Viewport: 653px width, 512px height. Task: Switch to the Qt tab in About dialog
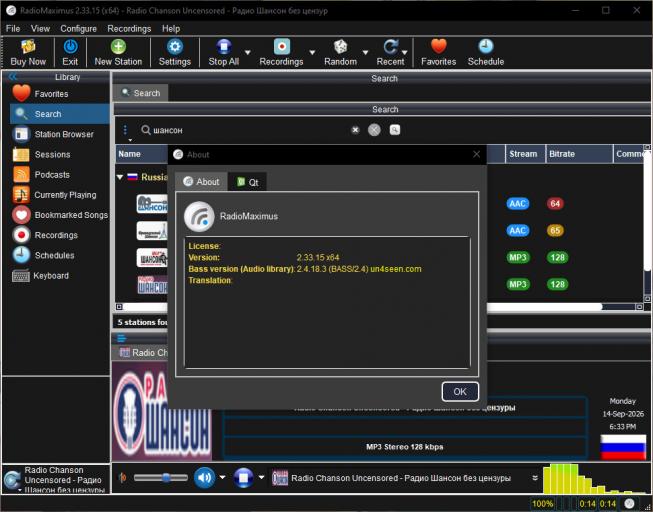pyautogui.click(x=247, y=182)
